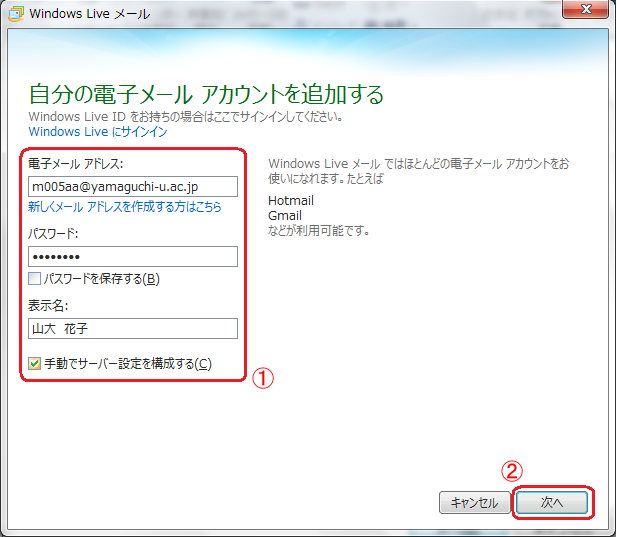Enable the パスワードを保存する checkbox
Screen dimensions: 617x537
pos(35,279)
